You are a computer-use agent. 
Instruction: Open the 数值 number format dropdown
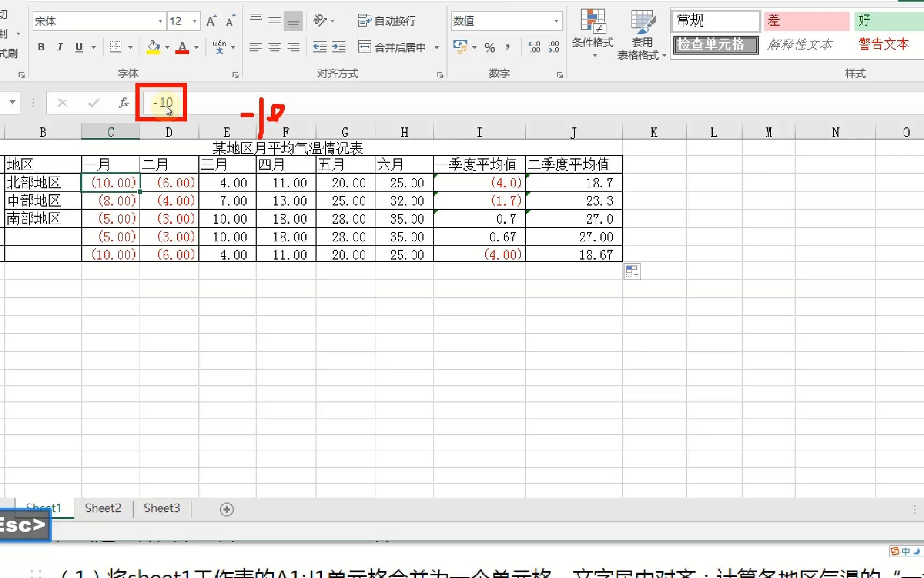click(x=557, y=21)
